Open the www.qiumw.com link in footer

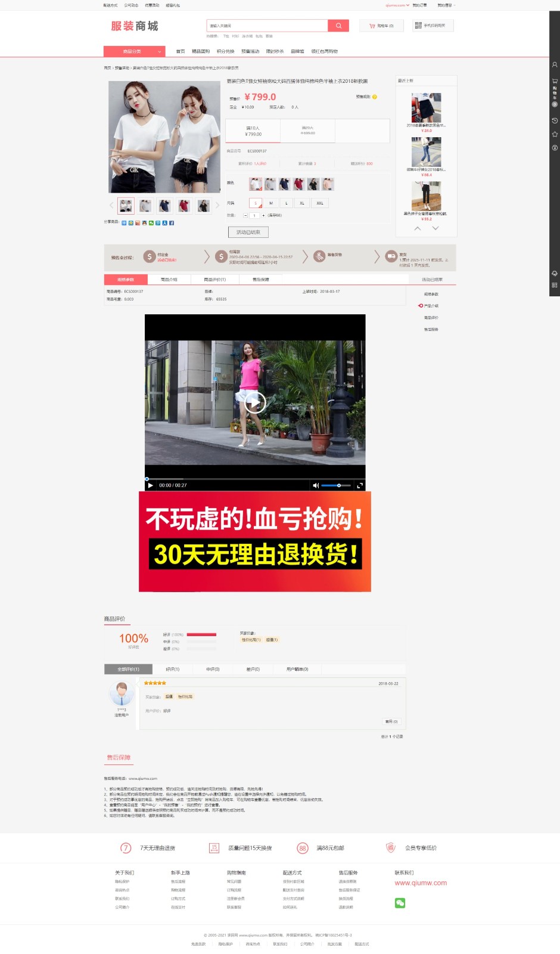pos(421,883)
